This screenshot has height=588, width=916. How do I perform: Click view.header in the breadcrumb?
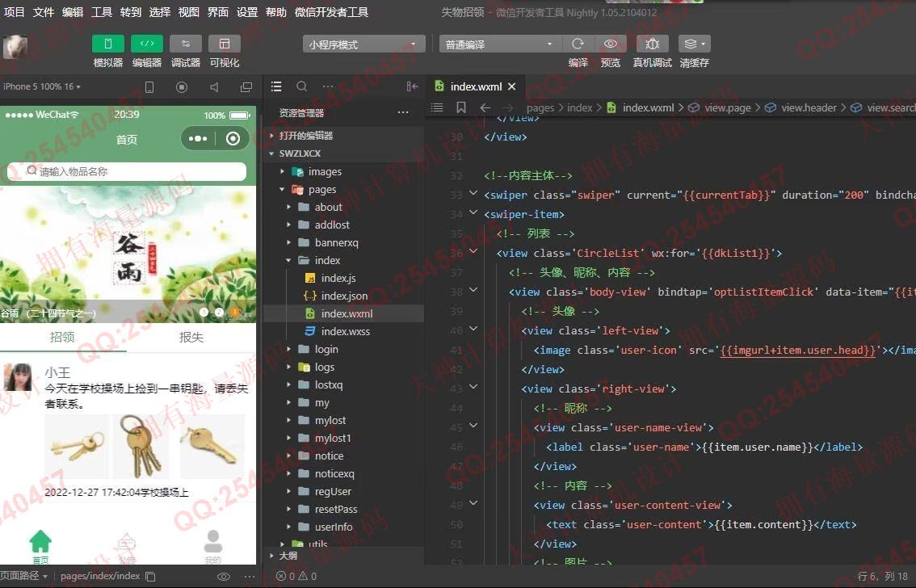click(x=809, y=107)
